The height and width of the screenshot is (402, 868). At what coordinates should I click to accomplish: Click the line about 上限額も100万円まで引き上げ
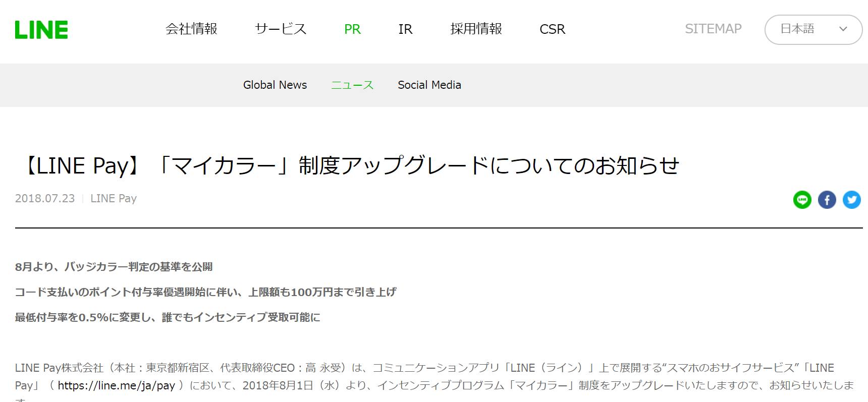[205, 292]
